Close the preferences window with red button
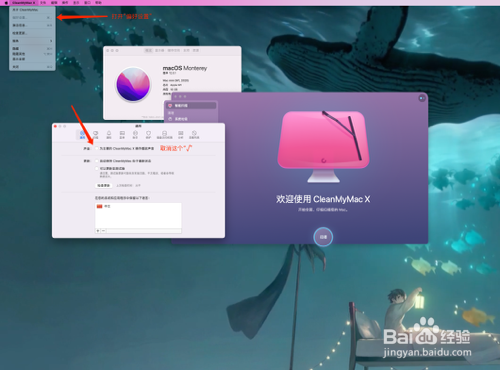This screenshot has width=500, height=370. click(55, 126)
